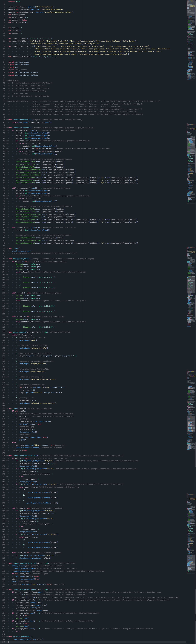The image size is (196, 644).
Task: Click 'var bullet_health = 1' declaration
Action: pos(18,23)
